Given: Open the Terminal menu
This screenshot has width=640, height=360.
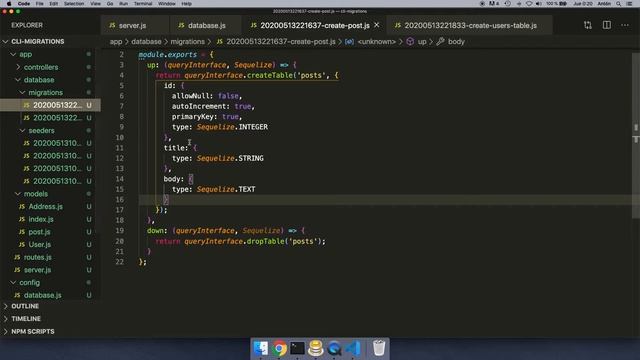Looking at the screenshot, I should [143, 4].
